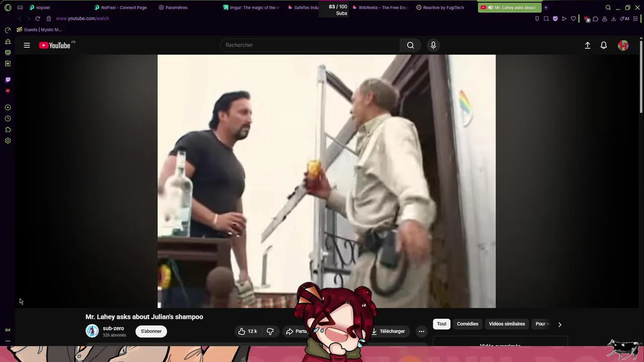
Task: Open browser extensions cube in toolbar
Action: [596, 19]
